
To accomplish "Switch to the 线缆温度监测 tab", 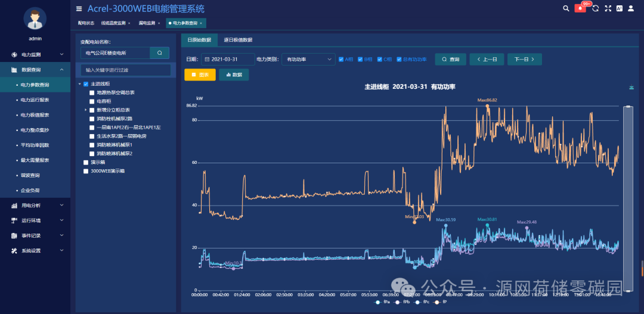I will [113, 23].
